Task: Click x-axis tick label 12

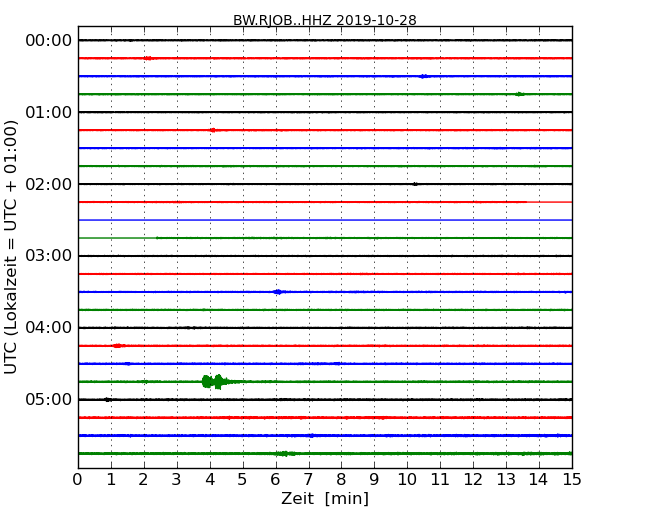Action: tap(473, 480)
